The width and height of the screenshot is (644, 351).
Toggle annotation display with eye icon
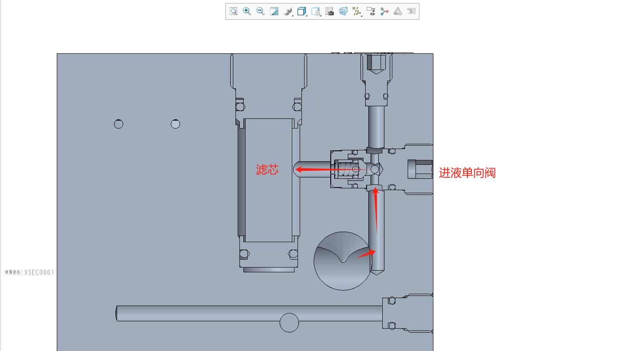[370, 11]
